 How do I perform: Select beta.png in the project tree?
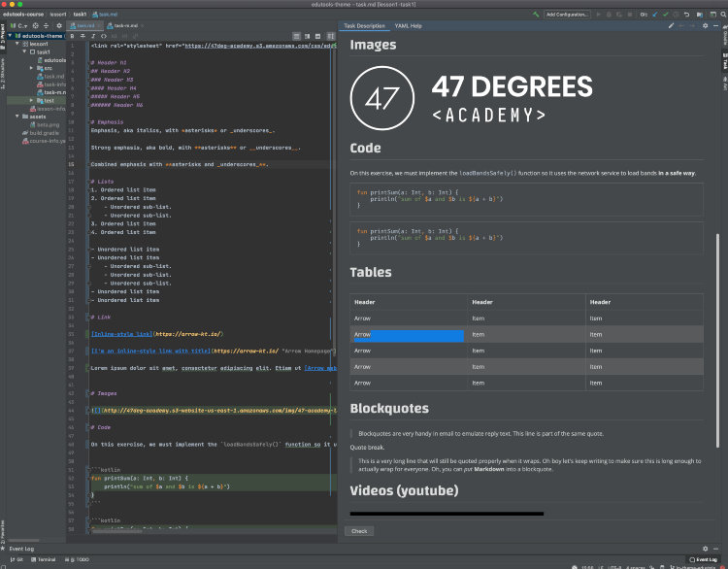pyautogui.click(x=45, y=125)
